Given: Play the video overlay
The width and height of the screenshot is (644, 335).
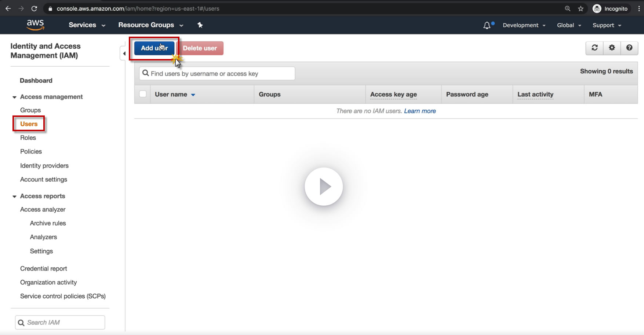Looking at the screenshot, I should tap(324, 187).
